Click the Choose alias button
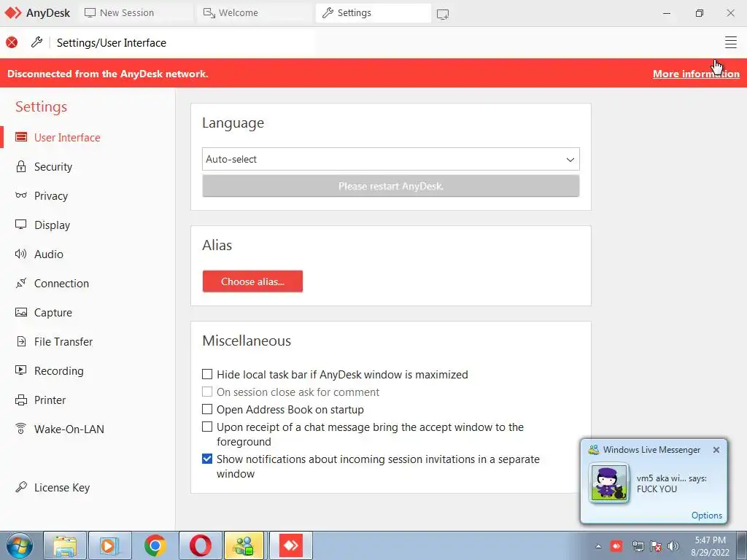 [x=252, y=281]
